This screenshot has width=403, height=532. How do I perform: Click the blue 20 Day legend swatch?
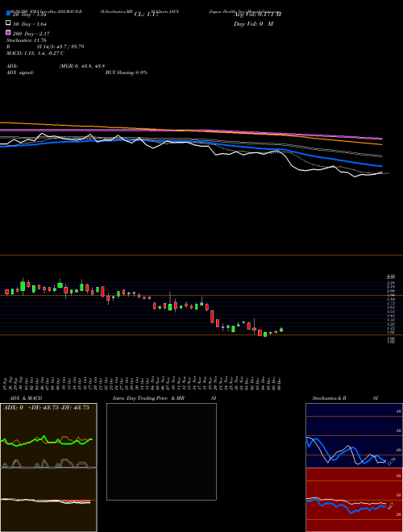(x=8, y=13)
